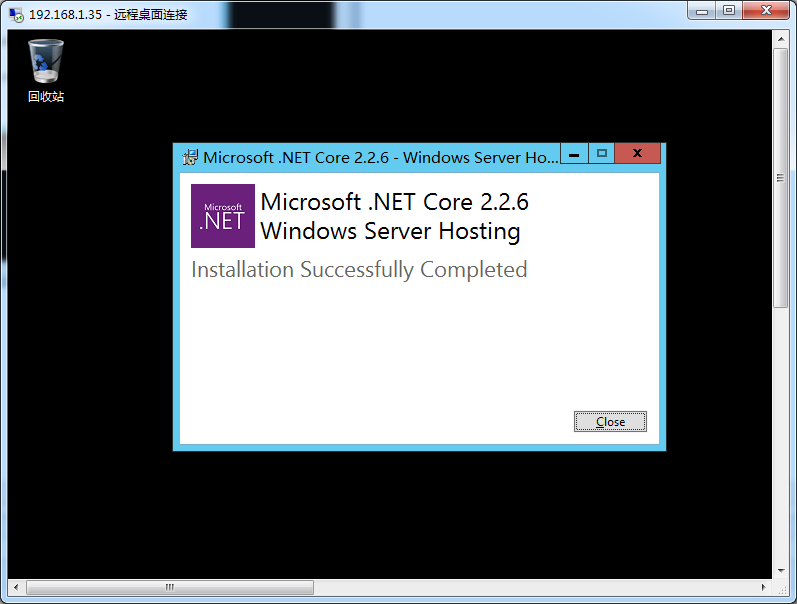Click Remote Desktop window resize grip corner
Viewport: 797px width, 604px height.
[781, 588]
